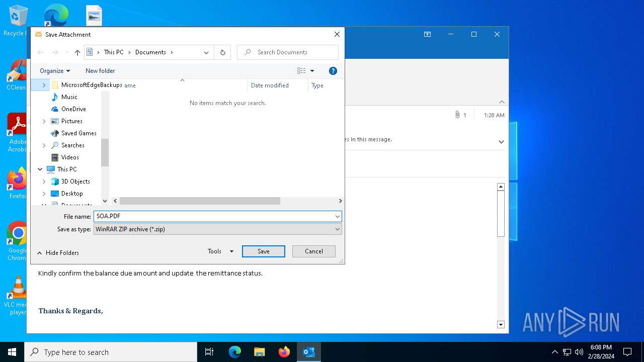Expand the Pictures folder

tap(44, 121)
